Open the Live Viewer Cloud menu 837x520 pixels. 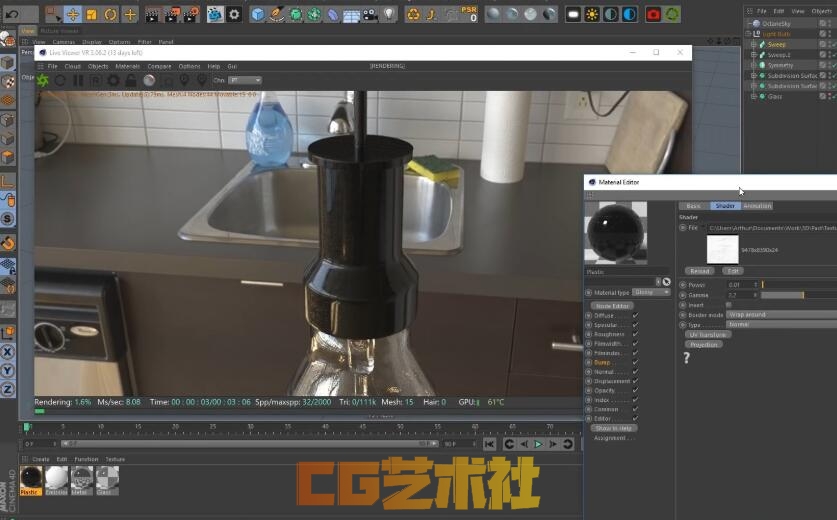(x=73, y=66)
